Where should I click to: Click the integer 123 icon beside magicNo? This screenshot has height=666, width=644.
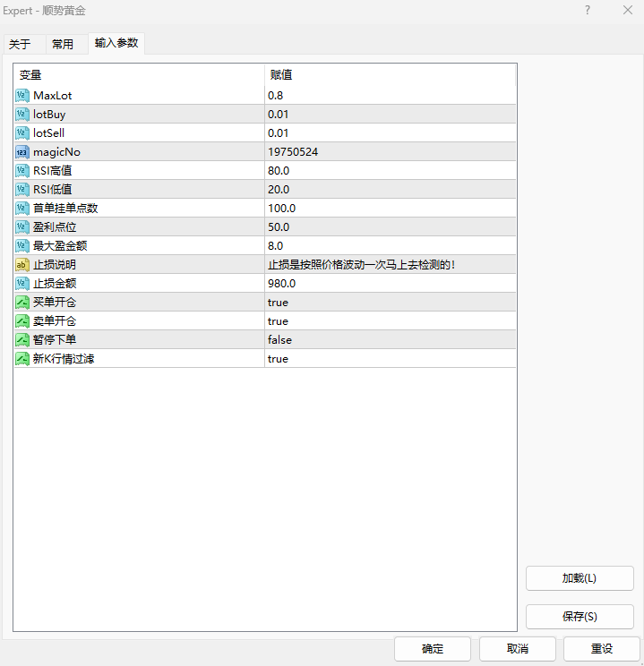point(22,152)
